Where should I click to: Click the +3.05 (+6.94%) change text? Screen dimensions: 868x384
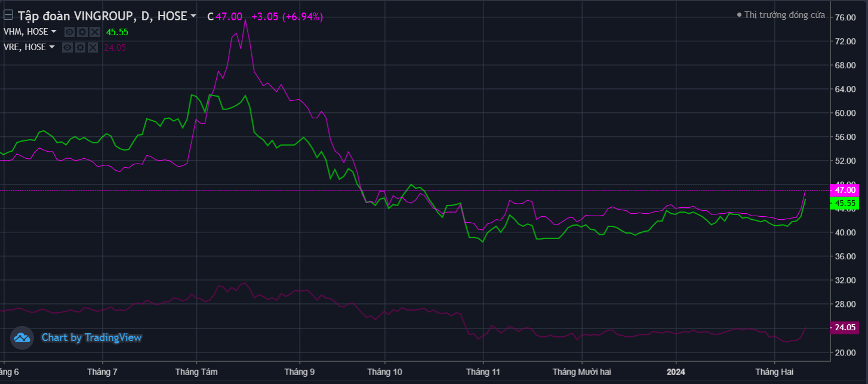click(287, 17)
